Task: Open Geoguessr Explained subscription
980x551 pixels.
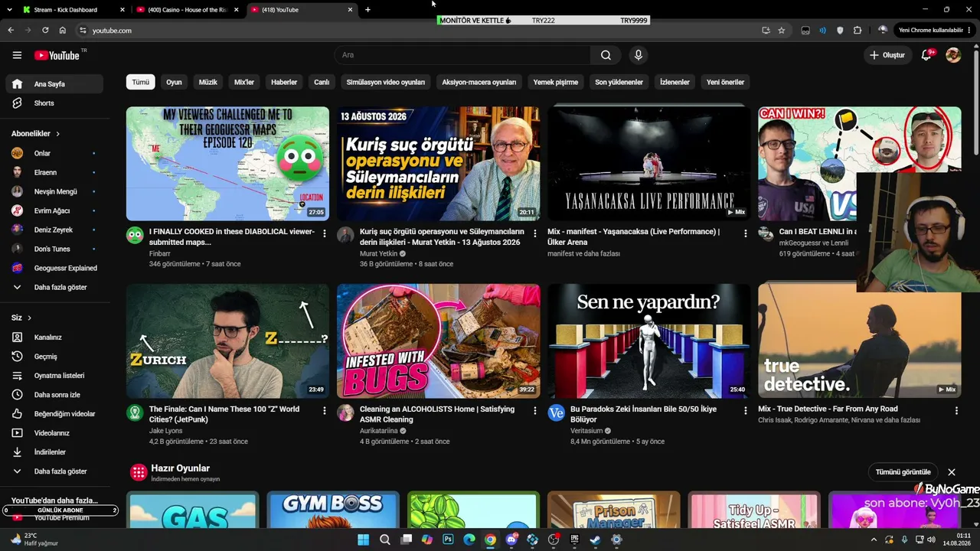Action: 54,269
